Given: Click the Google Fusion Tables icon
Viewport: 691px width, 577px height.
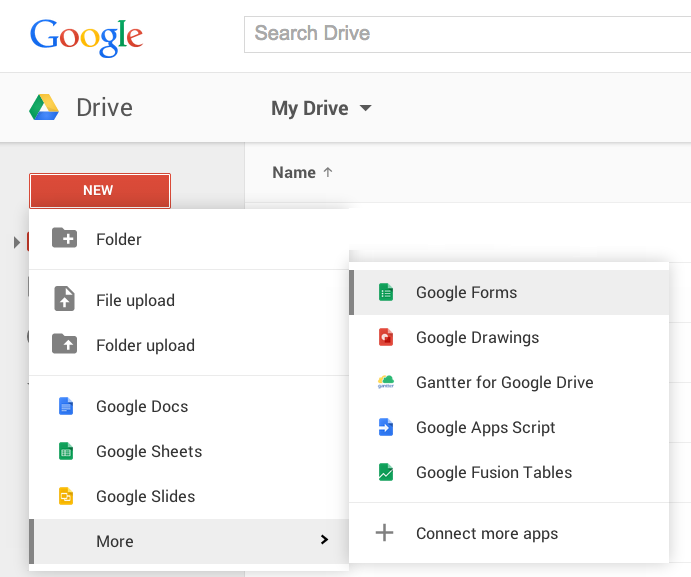Looking at the screenshot, I should (385, 473).
